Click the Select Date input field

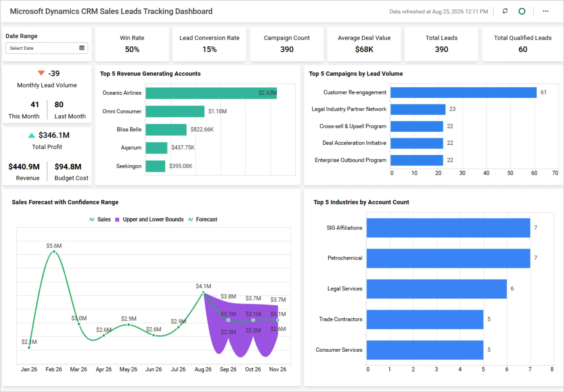[47, 48]
